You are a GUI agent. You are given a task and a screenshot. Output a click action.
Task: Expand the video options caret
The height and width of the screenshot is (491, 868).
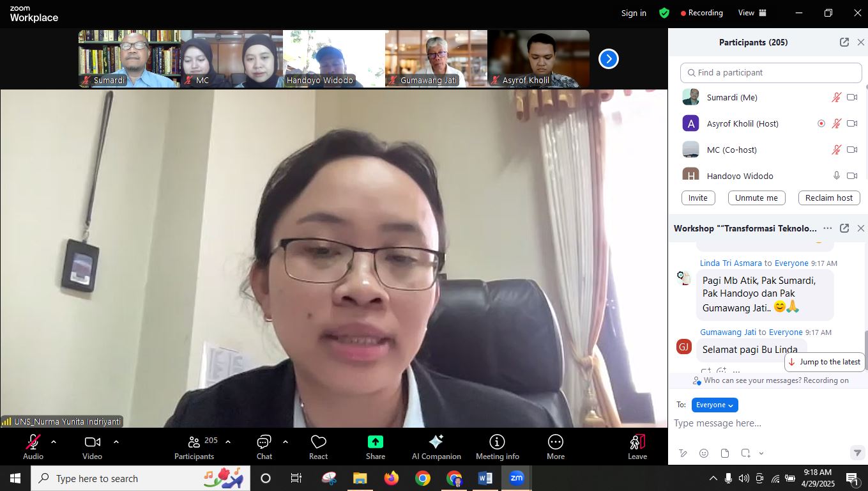pos(116,442)
